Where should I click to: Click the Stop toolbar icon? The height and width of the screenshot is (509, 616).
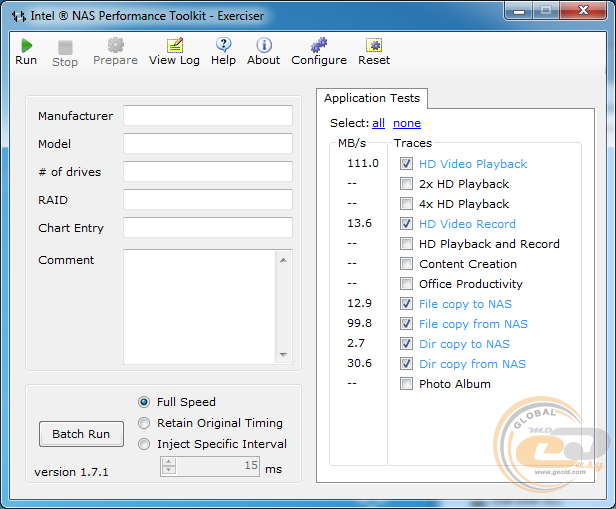(65, 48)
